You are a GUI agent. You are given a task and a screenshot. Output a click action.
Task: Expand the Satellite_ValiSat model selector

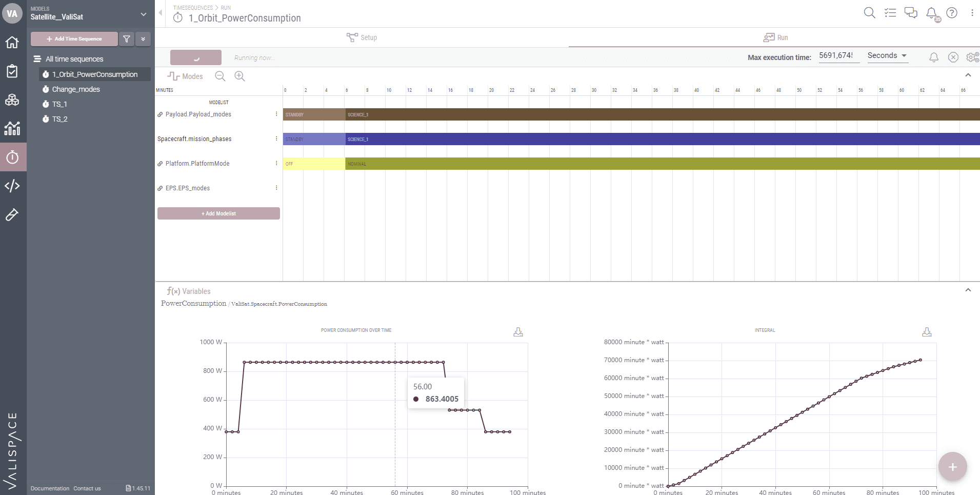click(143, 14)
